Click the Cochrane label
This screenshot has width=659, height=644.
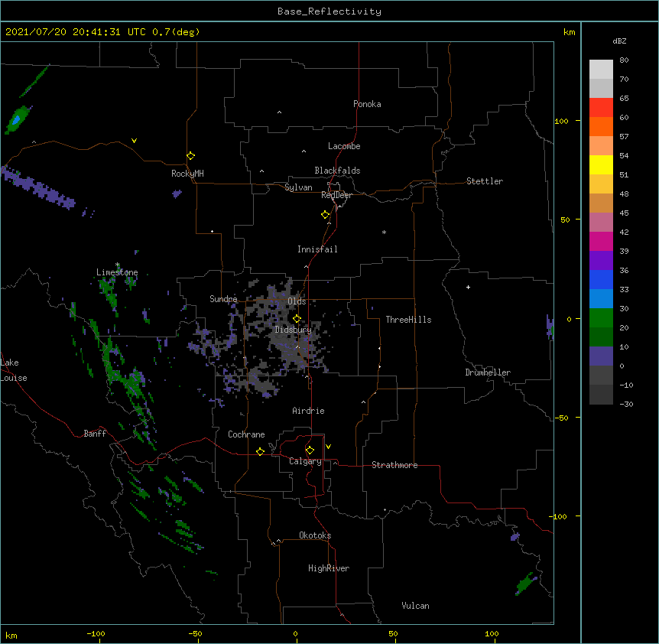[246, 434]
